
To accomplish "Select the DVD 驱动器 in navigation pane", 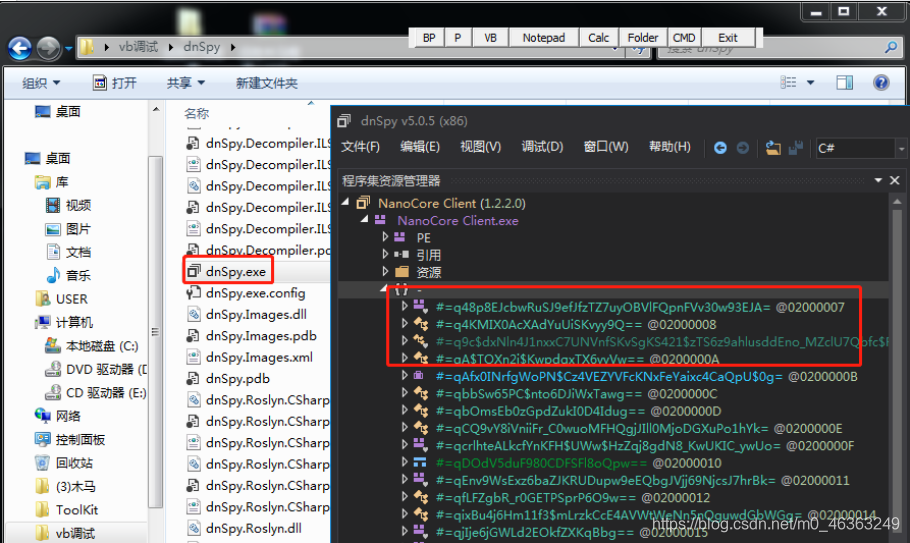I will click(x=96, y=370).
